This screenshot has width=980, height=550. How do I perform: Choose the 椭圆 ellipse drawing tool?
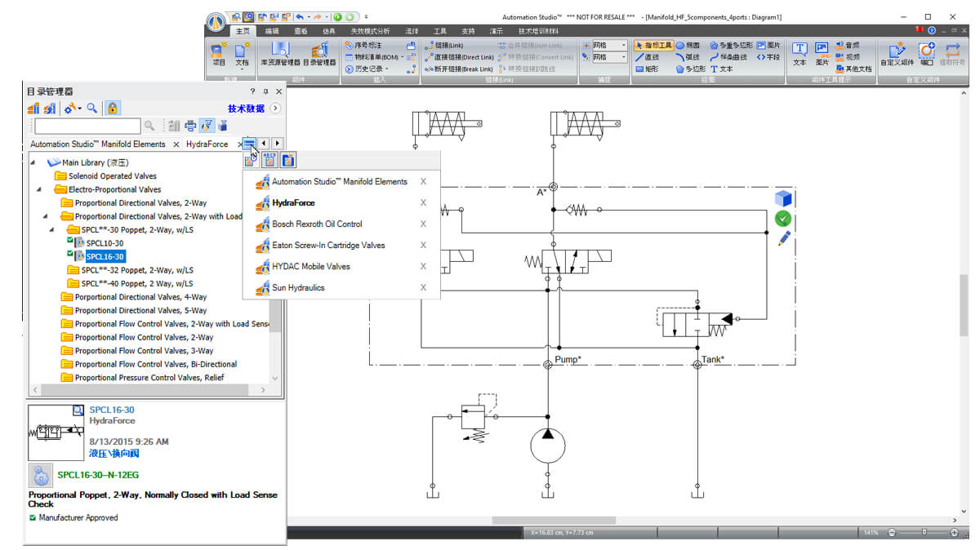[688, 46]
